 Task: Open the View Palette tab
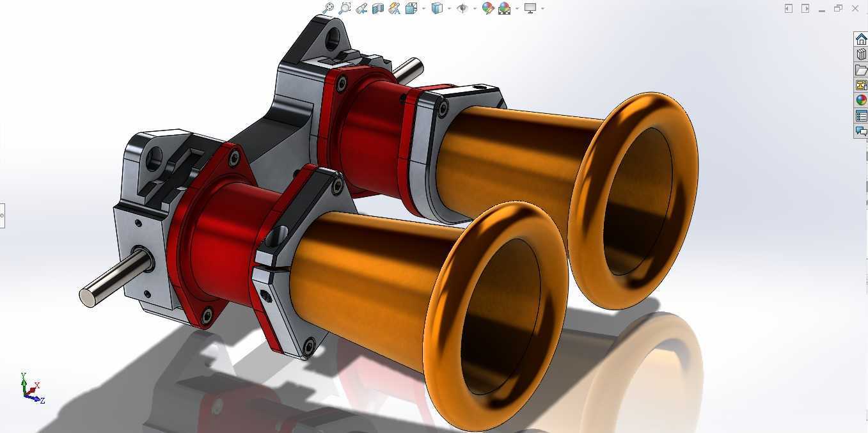click(861, 85)
